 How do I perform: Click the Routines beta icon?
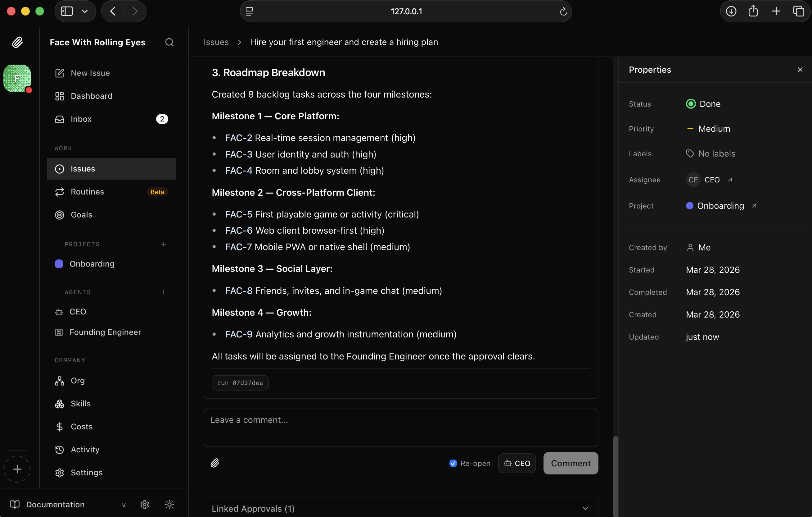pos(59,192)
